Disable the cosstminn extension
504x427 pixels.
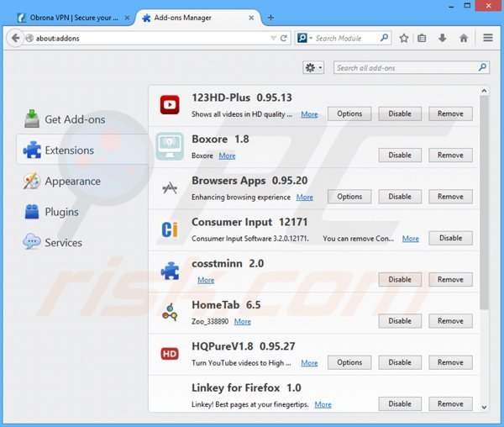click(400, 280)
